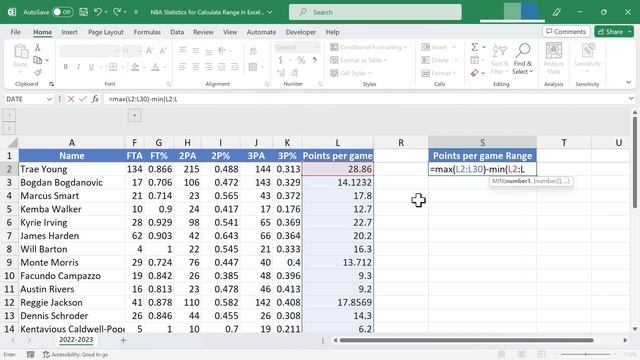This screenshot has width=640, height=360.
Task: Toggle Italic formatting
Action: coord(78,67)
